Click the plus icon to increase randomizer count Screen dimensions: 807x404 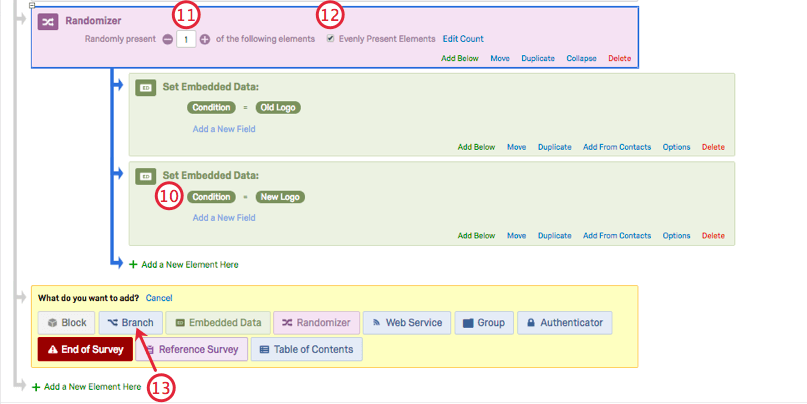coord(205,39)
